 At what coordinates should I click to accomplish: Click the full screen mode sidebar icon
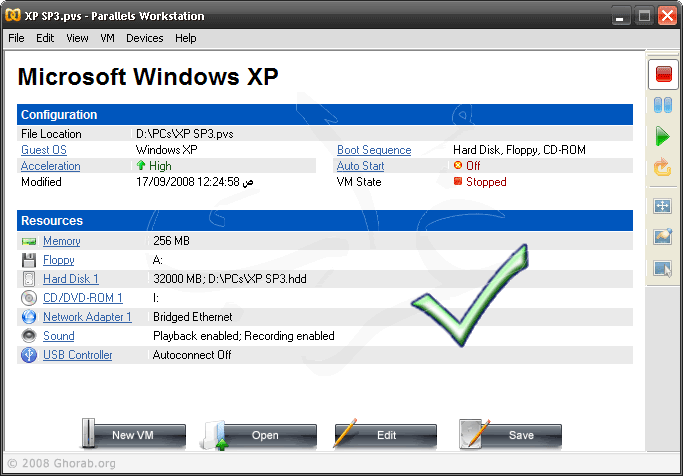[663, 206]
